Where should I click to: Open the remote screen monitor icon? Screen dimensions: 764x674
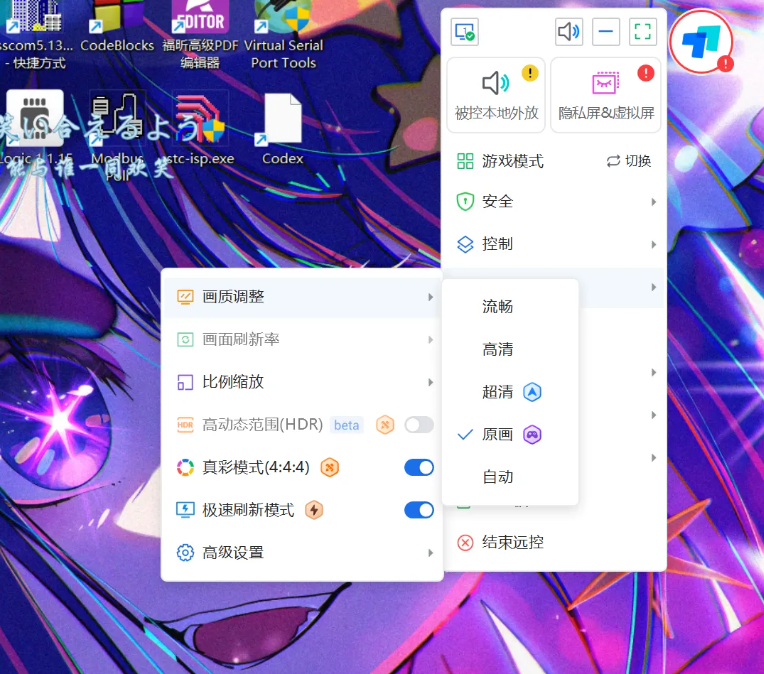click(x=464, y=32)
